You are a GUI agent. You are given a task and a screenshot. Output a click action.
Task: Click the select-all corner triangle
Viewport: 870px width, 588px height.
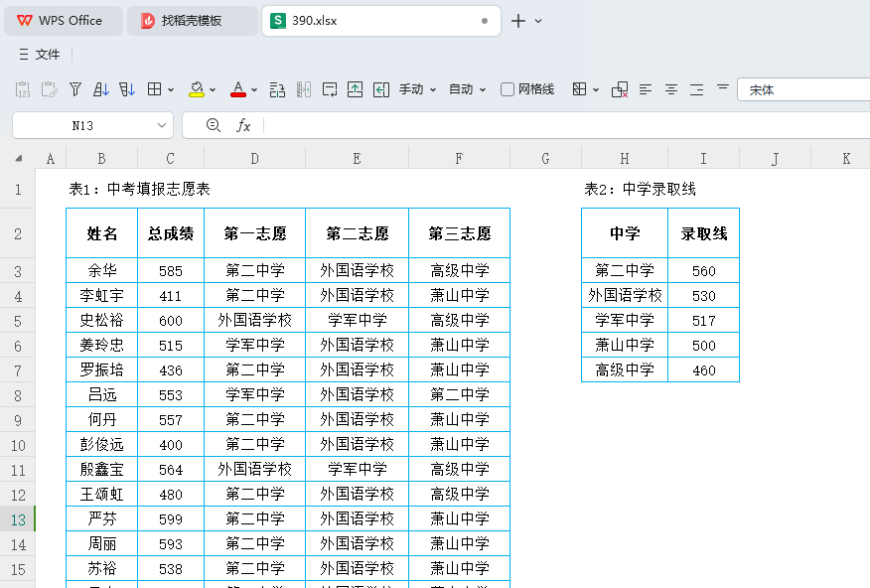[18, 159]
